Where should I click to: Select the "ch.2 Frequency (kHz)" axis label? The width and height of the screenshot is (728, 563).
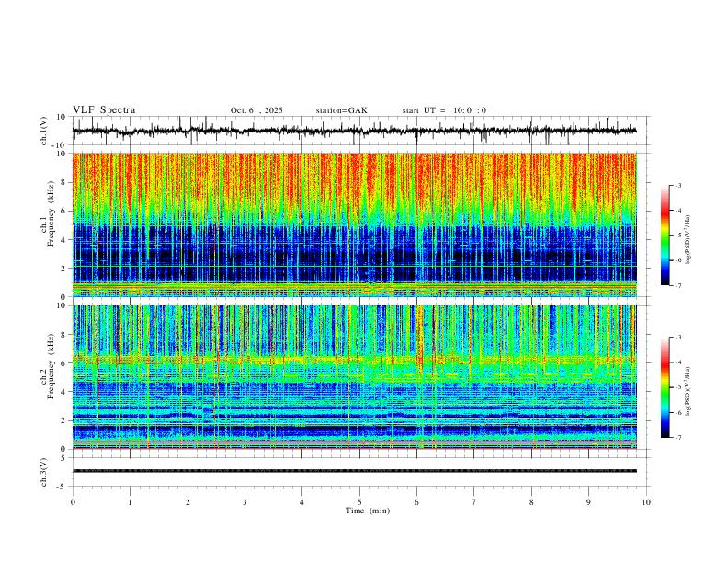(48, 367)
